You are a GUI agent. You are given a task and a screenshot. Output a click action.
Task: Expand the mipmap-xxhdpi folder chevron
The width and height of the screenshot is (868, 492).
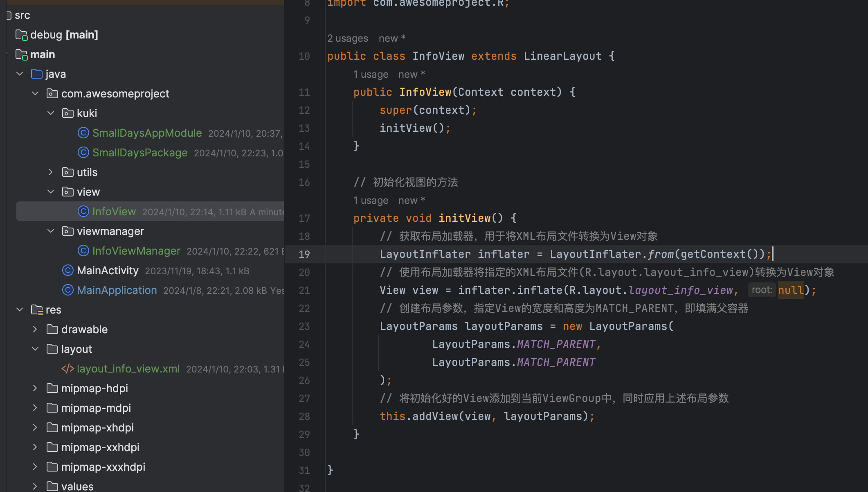coord(35,447)
